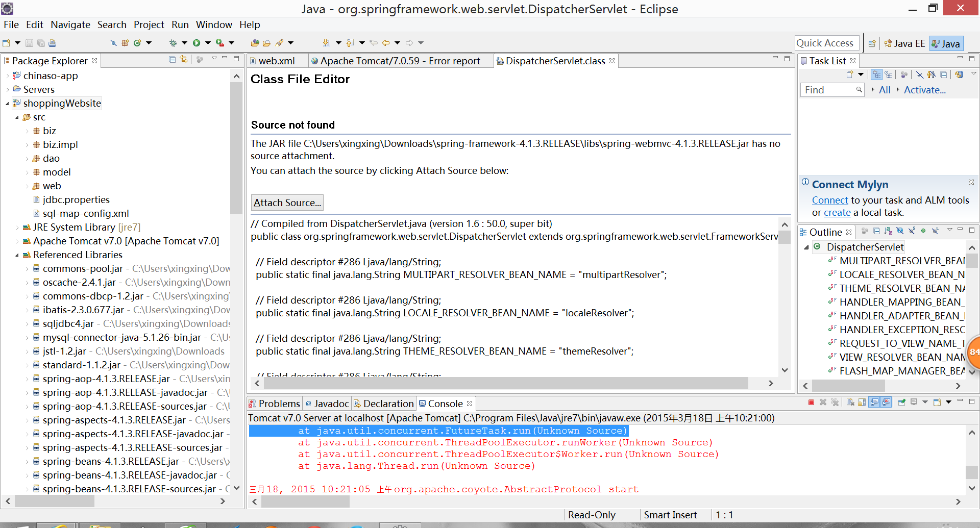Click the green Run button icon

point(197,43)
